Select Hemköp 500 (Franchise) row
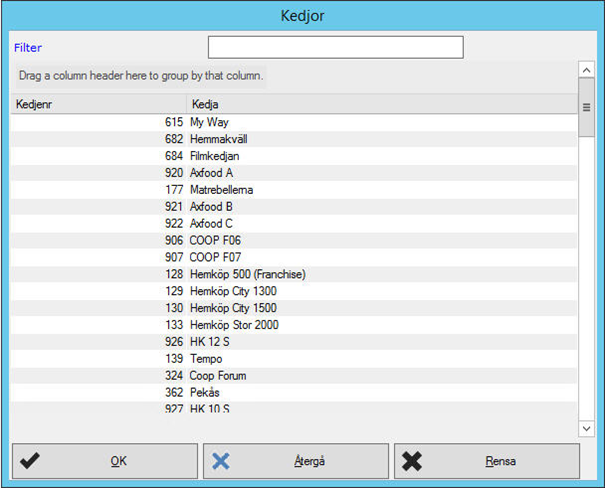The image size is (605, 488). pyautogui.click(x=294, y=274)
